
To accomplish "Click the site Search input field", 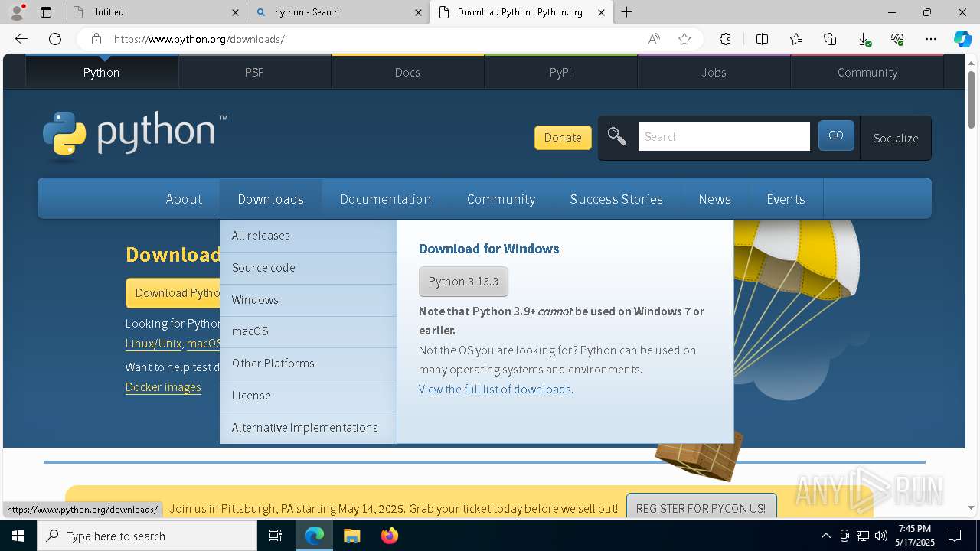I will (724, 137).
